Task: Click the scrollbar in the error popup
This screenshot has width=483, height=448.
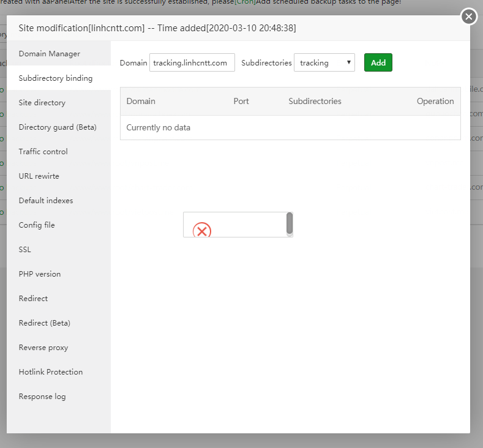Action: (290, 223)
